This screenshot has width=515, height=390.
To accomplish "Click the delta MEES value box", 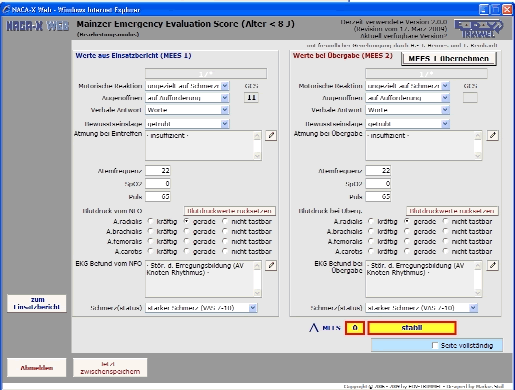I will (x=355, y=328).
